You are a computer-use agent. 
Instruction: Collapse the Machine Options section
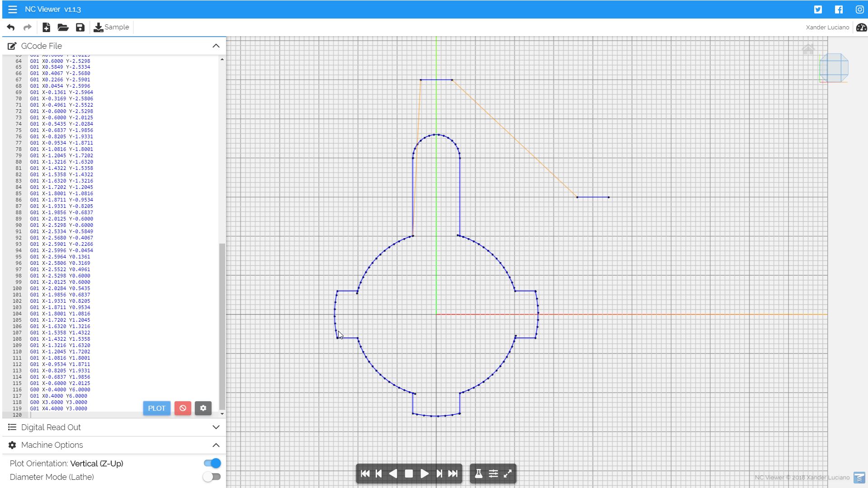point(216,445)
